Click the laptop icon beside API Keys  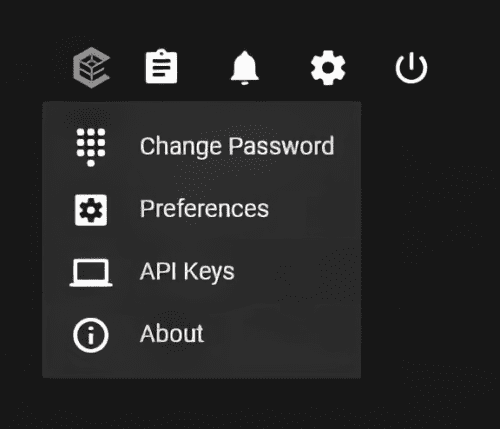pos(91,273)
